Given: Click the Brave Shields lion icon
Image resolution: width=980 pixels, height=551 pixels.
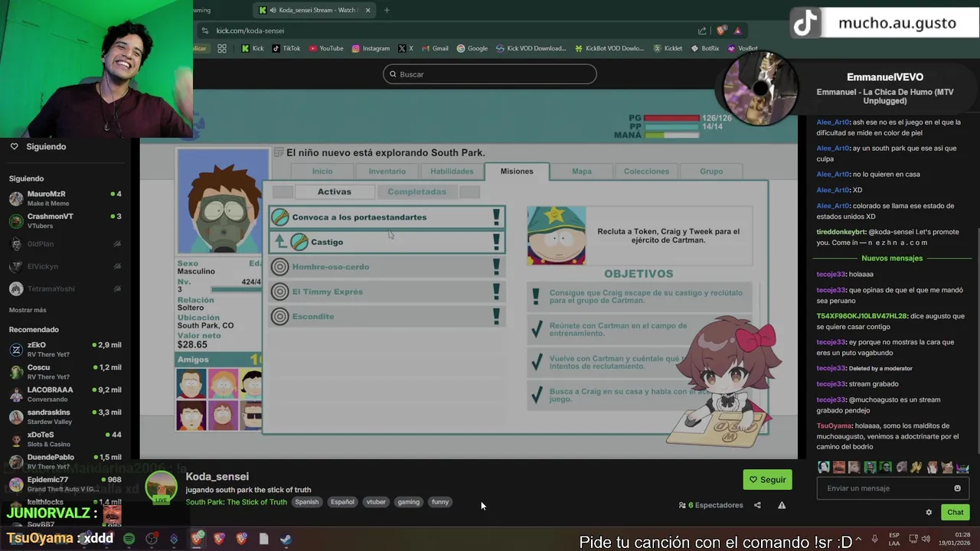Looking at the screenshot, I should (x=721, y=31).
